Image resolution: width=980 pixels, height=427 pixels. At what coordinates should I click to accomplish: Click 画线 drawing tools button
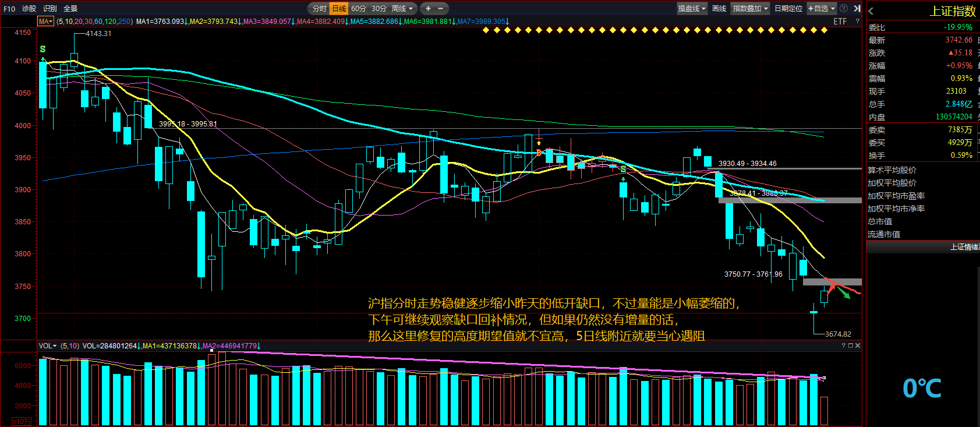(719, 8)
